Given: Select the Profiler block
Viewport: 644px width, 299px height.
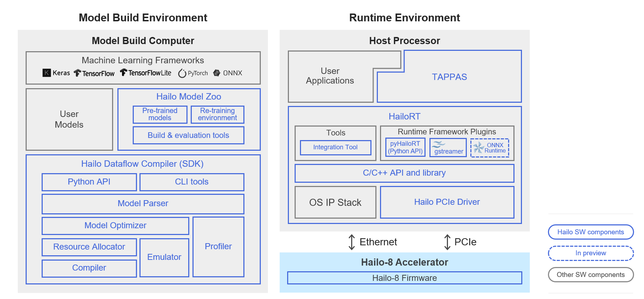Looking at the screenshot, I should point(218,247).
